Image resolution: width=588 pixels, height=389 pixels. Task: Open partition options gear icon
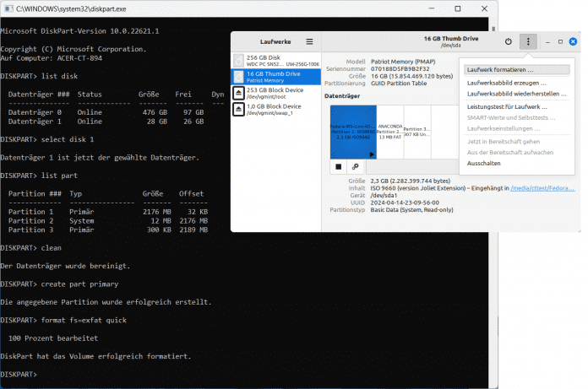pos(356,166)
